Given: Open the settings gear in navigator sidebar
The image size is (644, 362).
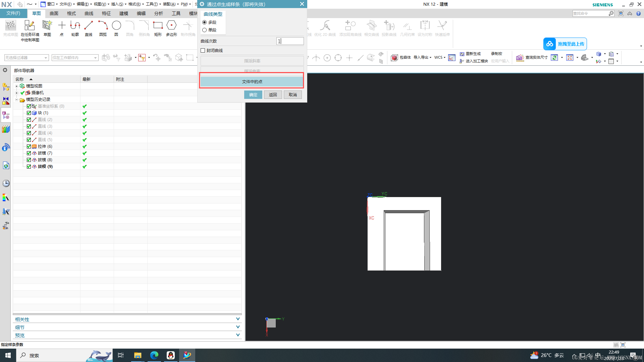Looking at the screenshot, I should (5, 70).
